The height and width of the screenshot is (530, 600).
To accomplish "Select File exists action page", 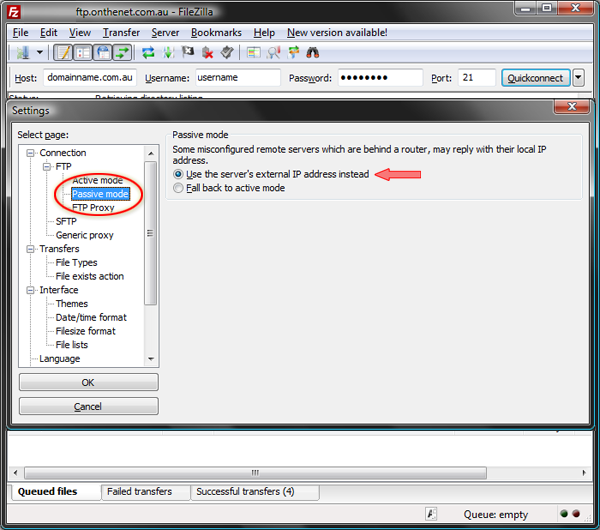I will pyautogui.click(x=90, y=276).
